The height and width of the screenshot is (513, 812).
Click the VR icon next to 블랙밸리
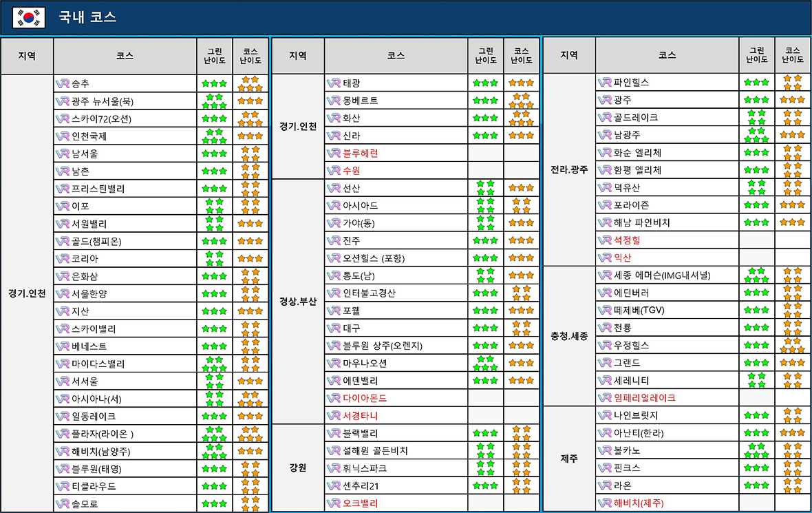click(334, 433)
